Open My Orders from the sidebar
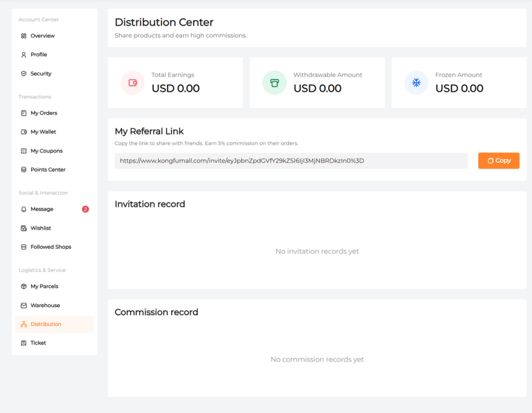Viewport: 532px width, 413px height. point(44,113)
